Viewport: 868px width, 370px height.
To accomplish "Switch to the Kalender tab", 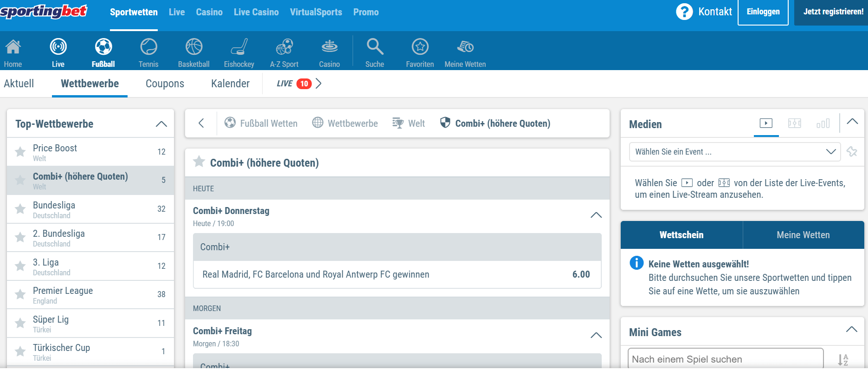I will (231, 84).
